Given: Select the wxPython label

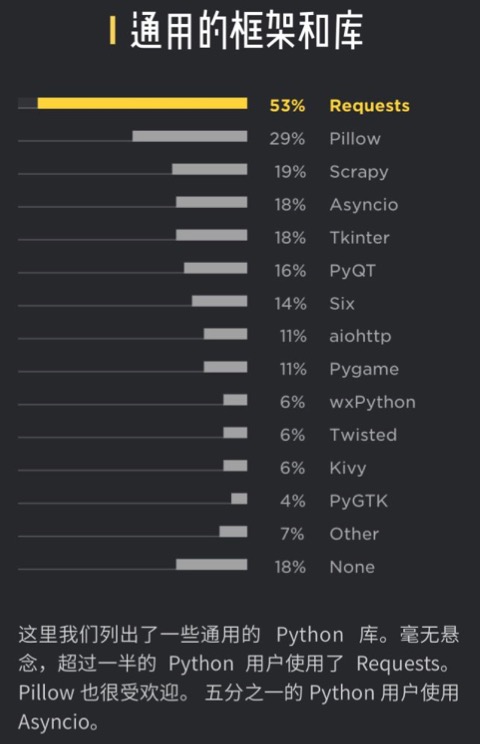Looking at the screenshot, I should click(x=372, y=402).
